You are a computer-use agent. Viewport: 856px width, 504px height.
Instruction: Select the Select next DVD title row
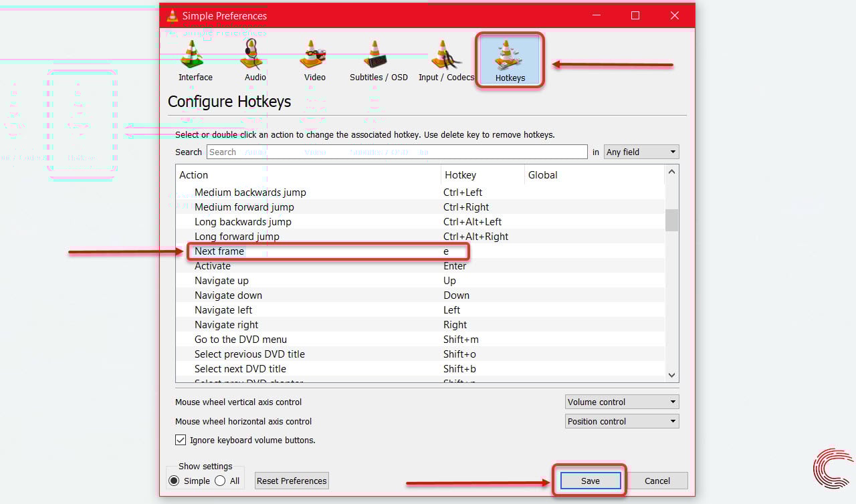[421, 369]
